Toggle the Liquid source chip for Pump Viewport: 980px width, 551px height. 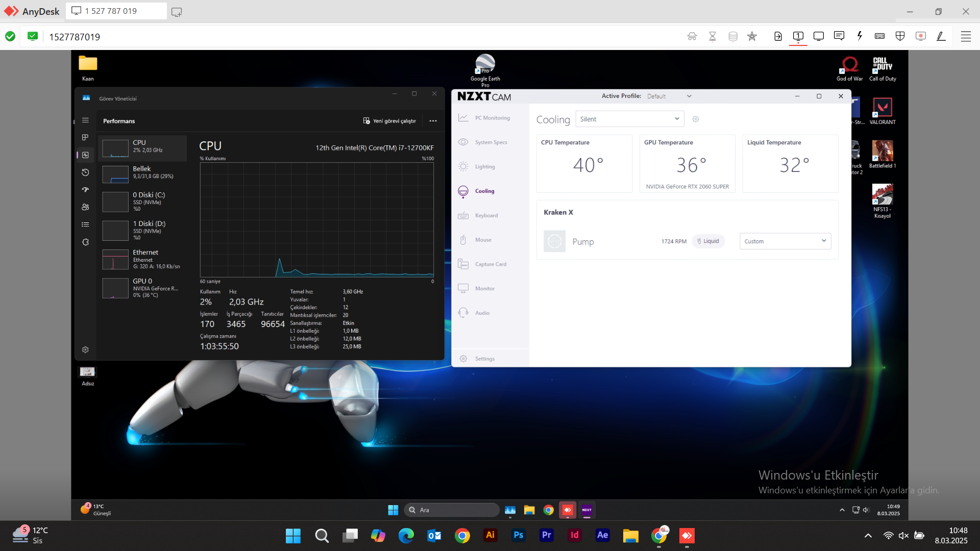(708, 241)
